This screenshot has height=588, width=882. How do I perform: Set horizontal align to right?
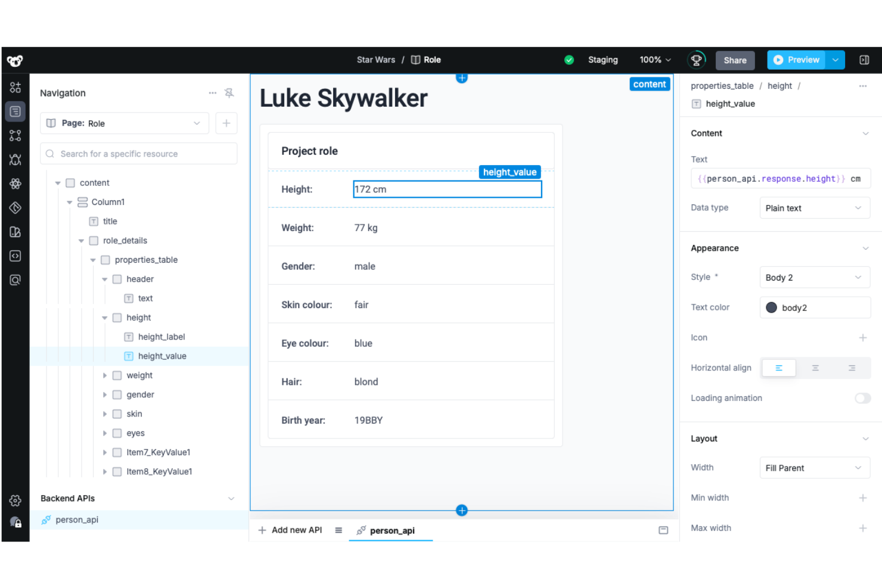pyautogui.click(x=852, y=368)
